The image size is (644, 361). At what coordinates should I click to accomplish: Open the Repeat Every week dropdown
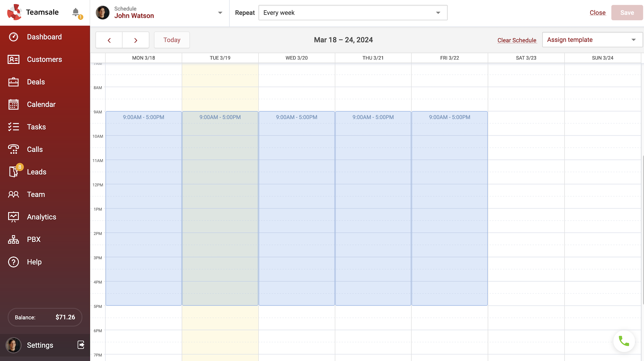click(x=352, y=13)
